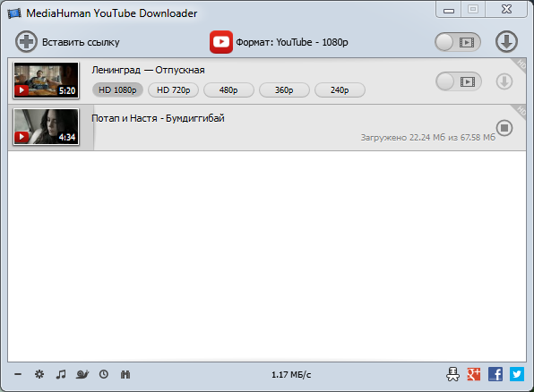Close the MediaHuman YouTube Downloader window

(506, 10)
